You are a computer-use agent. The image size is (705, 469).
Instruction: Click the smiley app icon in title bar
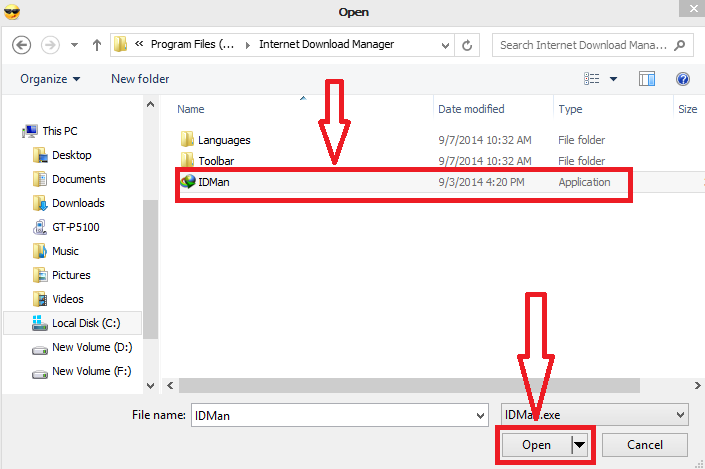(12, 12)
